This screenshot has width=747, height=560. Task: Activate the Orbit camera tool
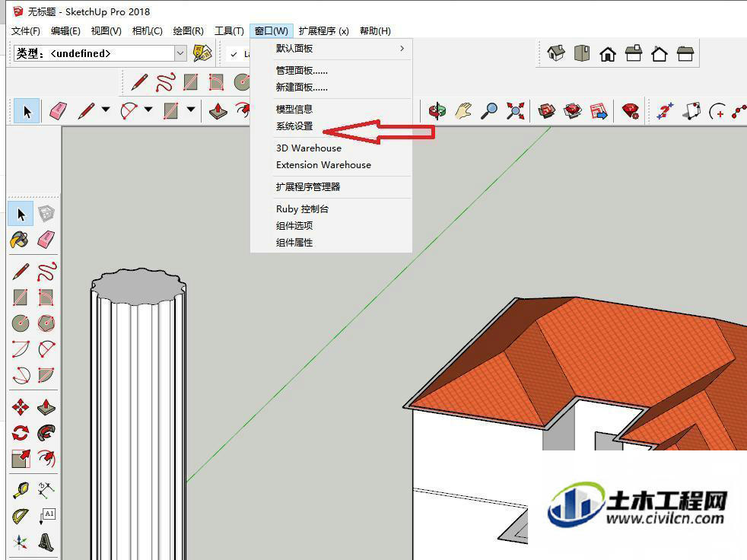pyautogui.click(x=437, y=111)
